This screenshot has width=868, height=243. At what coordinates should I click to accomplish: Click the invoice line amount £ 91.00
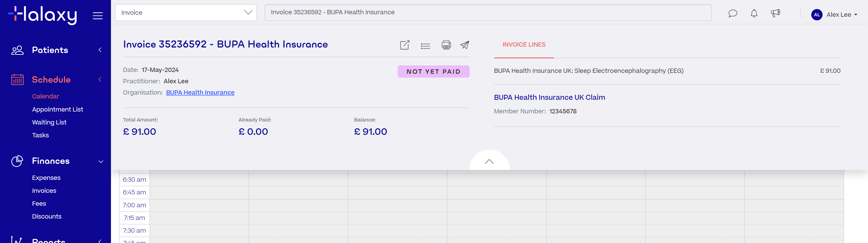pyautogui.click(x=830, y=71)
